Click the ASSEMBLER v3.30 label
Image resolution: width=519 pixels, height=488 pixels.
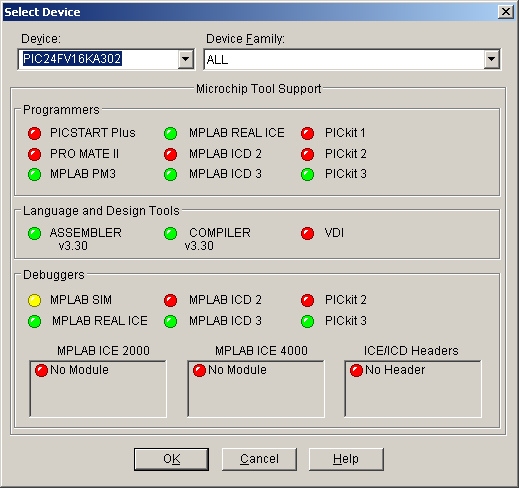(86, 239)
